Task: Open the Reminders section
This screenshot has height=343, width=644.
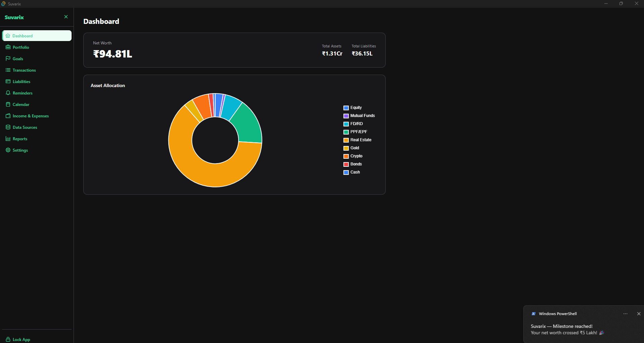Action: (37, 93)
